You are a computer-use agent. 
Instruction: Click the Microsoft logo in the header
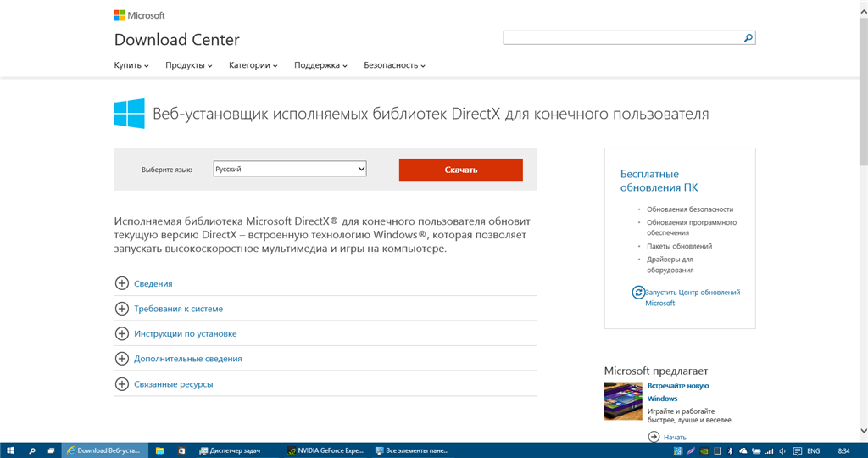tap(140, 15)
